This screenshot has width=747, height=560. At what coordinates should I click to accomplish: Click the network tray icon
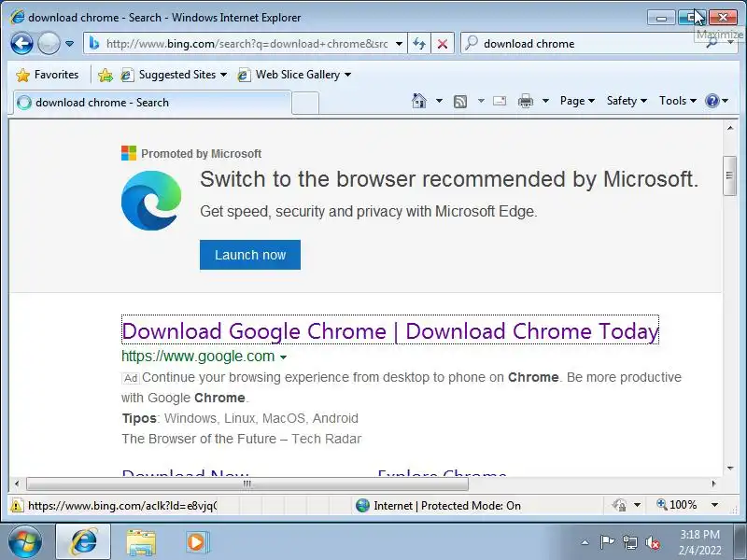coord(629,542)
